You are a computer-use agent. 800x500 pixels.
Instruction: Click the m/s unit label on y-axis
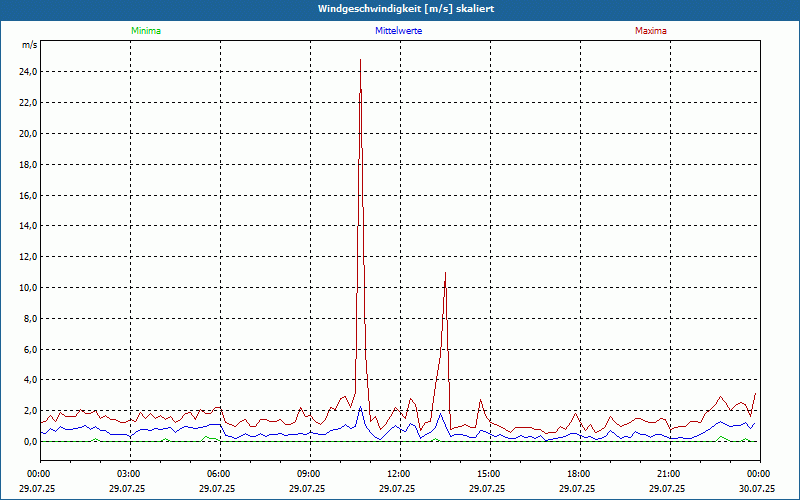pyautogui.click(x=29, y=45)
